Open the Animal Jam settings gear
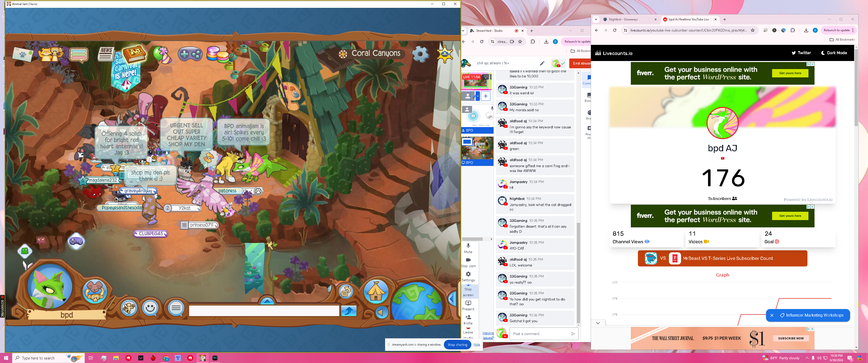The width and height of the screenshot is (868, 363). click(x=420, y=54)
